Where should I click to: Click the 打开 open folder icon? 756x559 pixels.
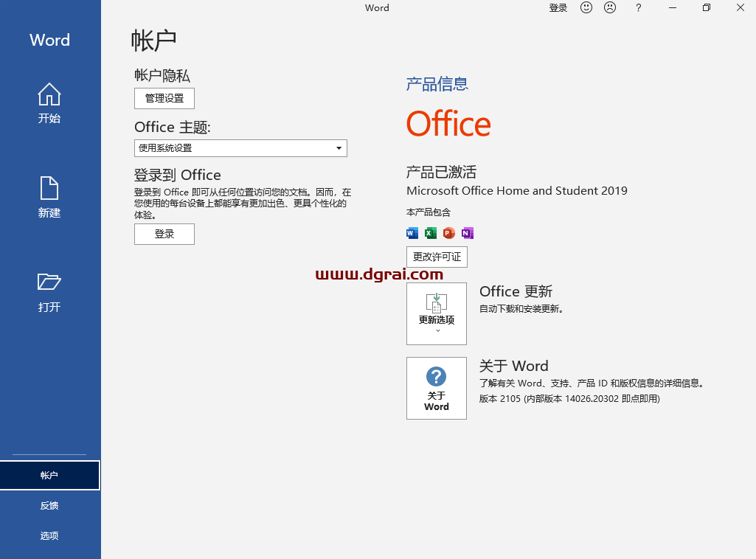[49, 282]
